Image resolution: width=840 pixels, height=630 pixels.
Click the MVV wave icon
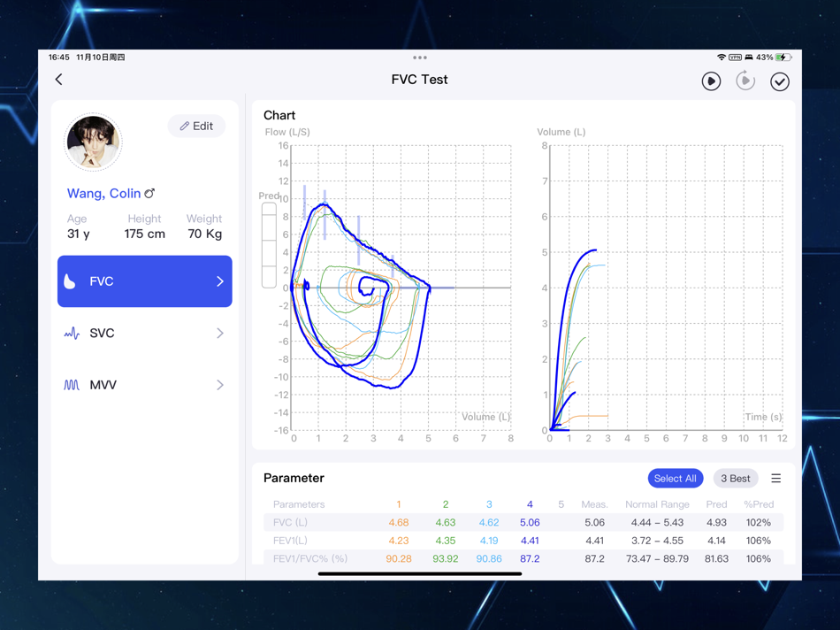pos(72,385)
